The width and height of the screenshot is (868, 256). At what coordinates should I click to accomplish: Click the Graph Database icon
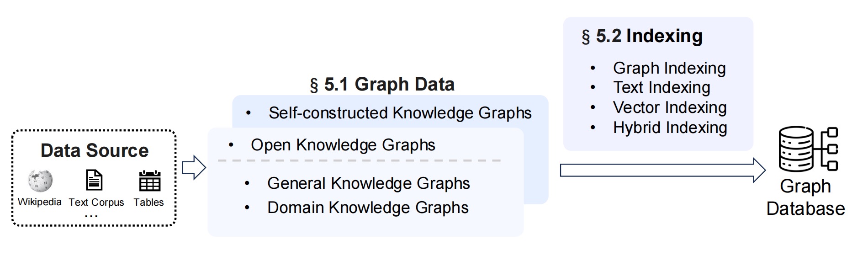(808, 149)
